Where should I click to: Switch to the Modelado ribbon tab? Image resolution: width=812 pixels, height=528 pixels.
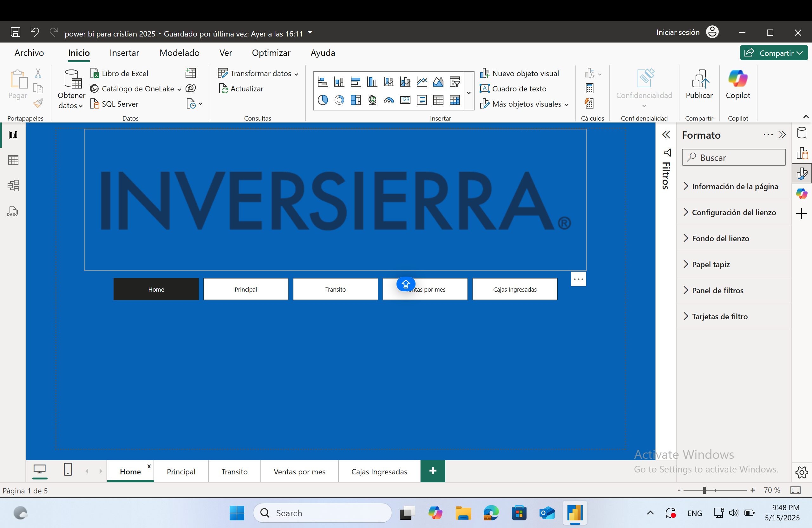tap(180, 53)
